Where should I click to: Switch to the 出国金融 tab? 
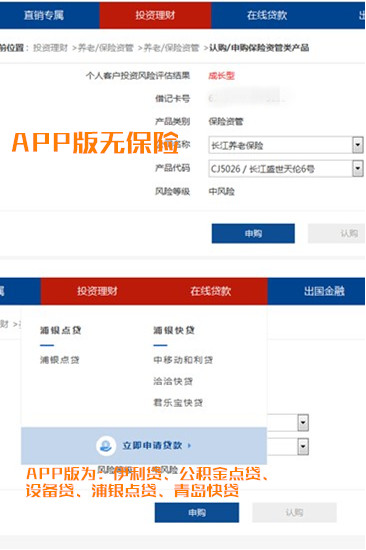coord(324,291)
